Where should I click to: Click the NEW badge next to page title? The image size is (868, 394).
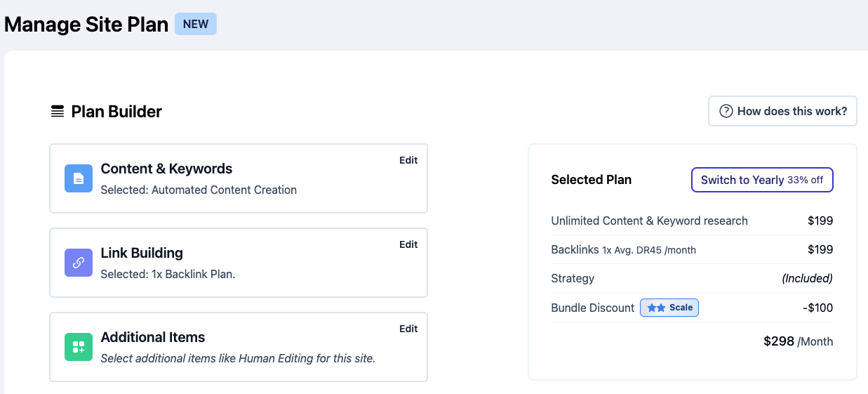pyautogui.click(x=196, y=24)
